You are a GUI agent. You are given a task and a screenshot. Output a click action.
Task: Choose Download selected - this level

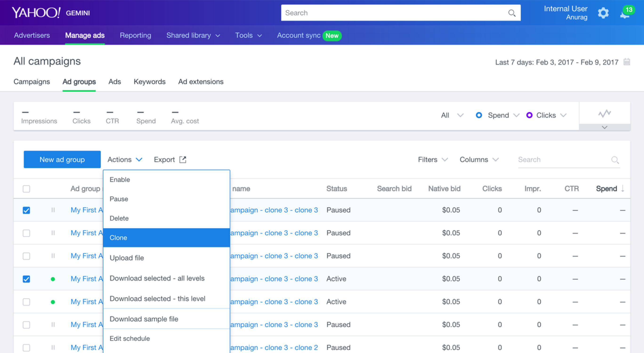[x=166, y=299]
